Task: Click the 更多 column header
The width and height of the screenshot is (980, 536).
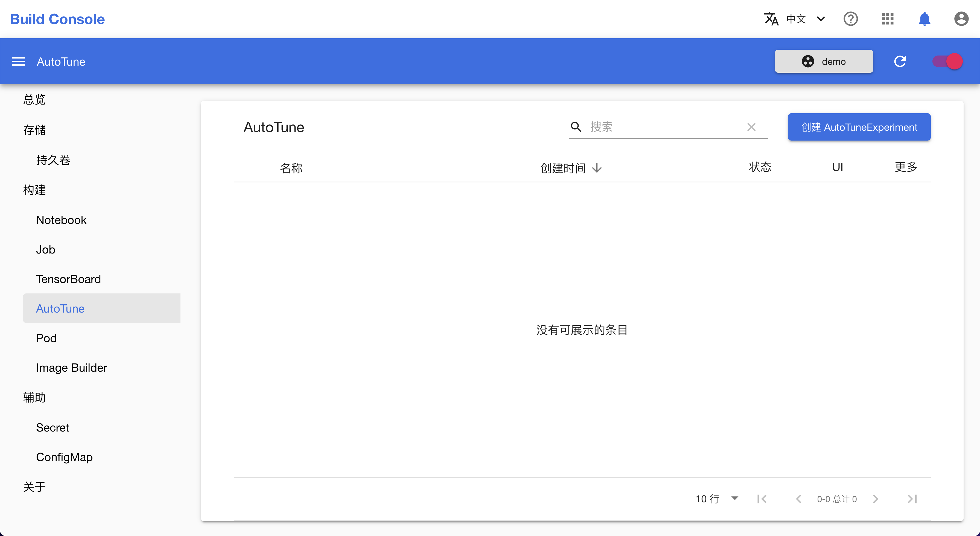Action: click(x=906, y=167)
